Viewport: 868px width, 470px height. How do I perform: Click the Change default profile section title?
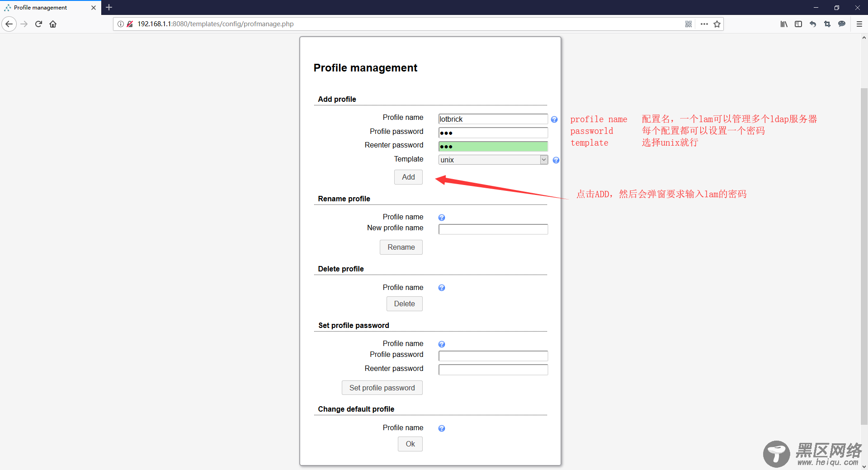(x=356, y=409)
